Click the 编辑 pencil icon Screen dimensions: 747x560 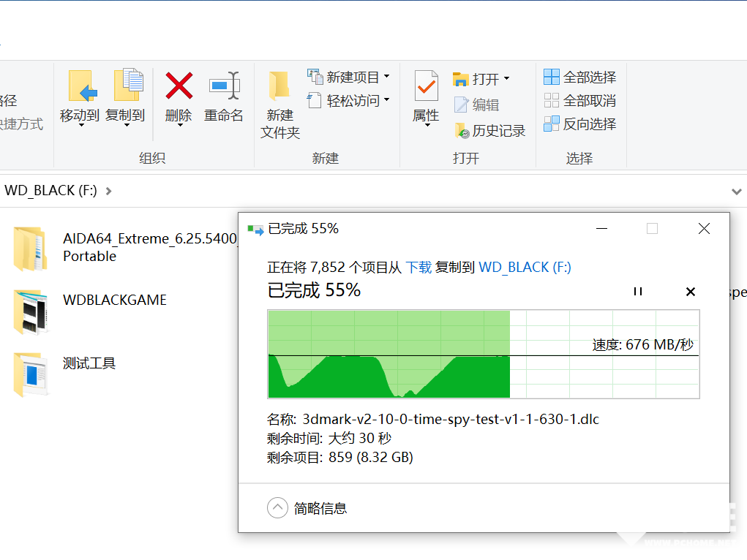(x=461, y=105)
